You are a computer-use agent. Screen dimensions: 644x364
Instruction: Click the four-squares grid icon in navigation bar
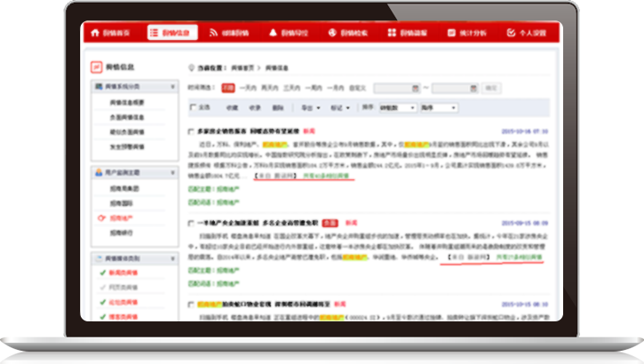392,33
